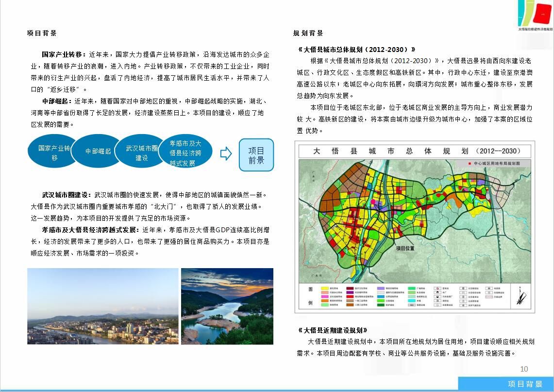Click the yellow swatch in map legend
This screenshot has height=392, width=554.
point(324,289)
